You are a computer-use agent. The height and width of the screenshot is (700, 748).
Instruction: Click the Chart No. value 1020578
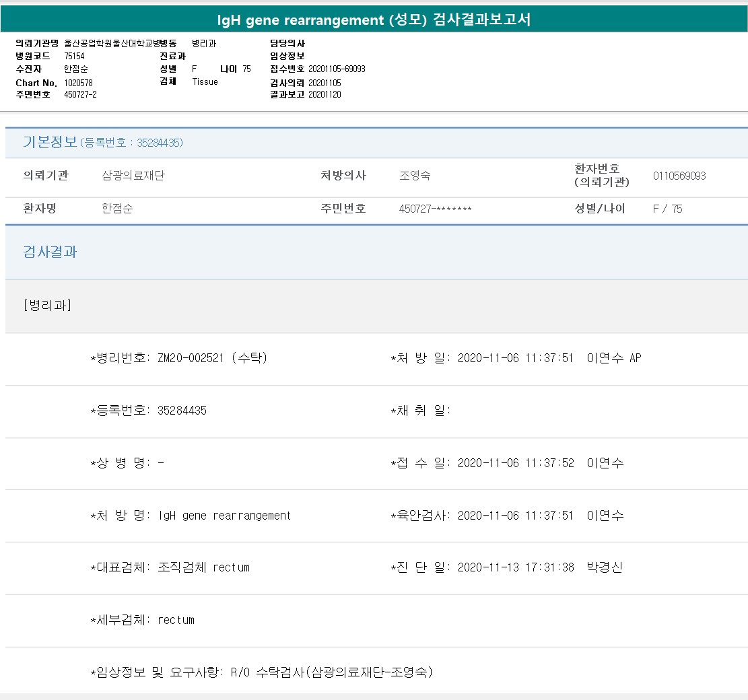(x=78, y=83)
